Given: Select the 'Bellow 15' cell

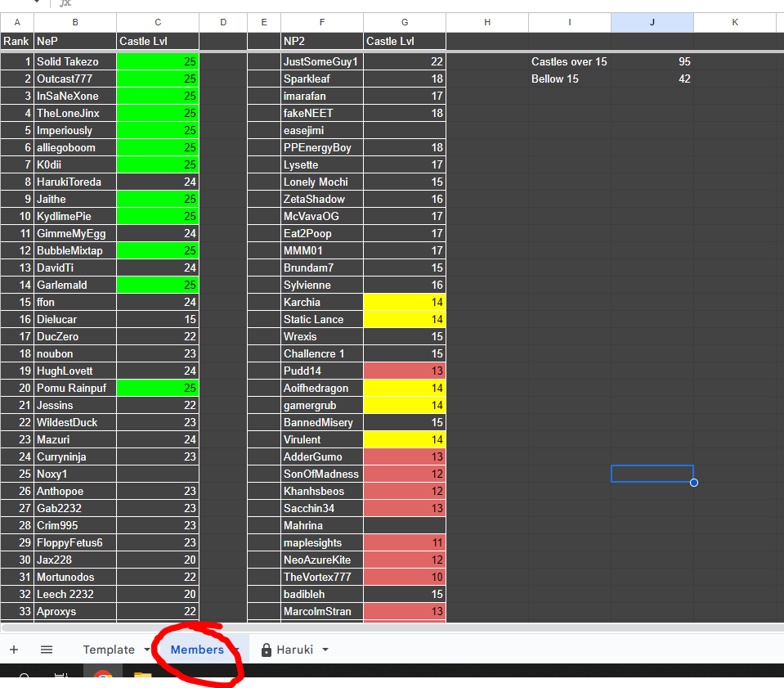Looking at the screenshot, I should pyautogui.click(x=570, y=79).
